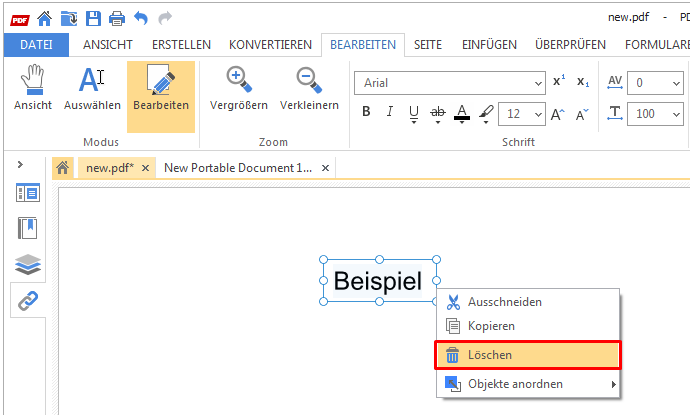Click the font color swatch
Image resolution: width=690 pixels, height=415 pixels.
pyautogui.click(x=462, y=113)
